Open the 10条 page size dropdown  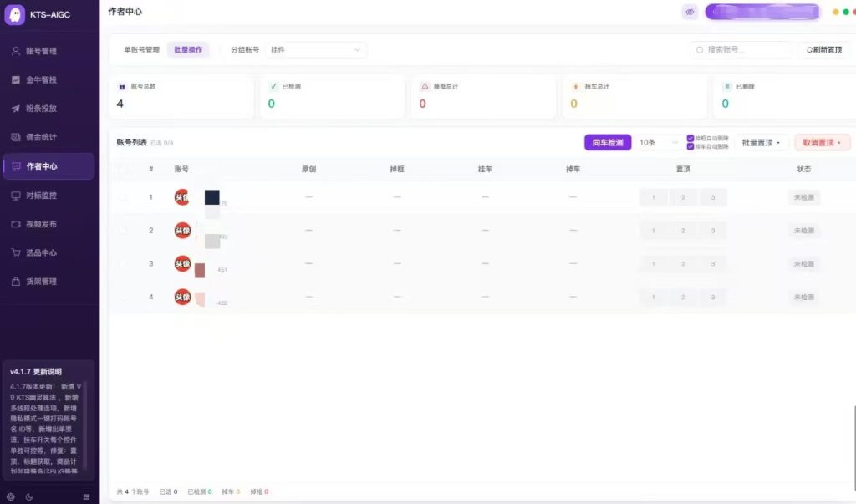[x=658, y=143]
